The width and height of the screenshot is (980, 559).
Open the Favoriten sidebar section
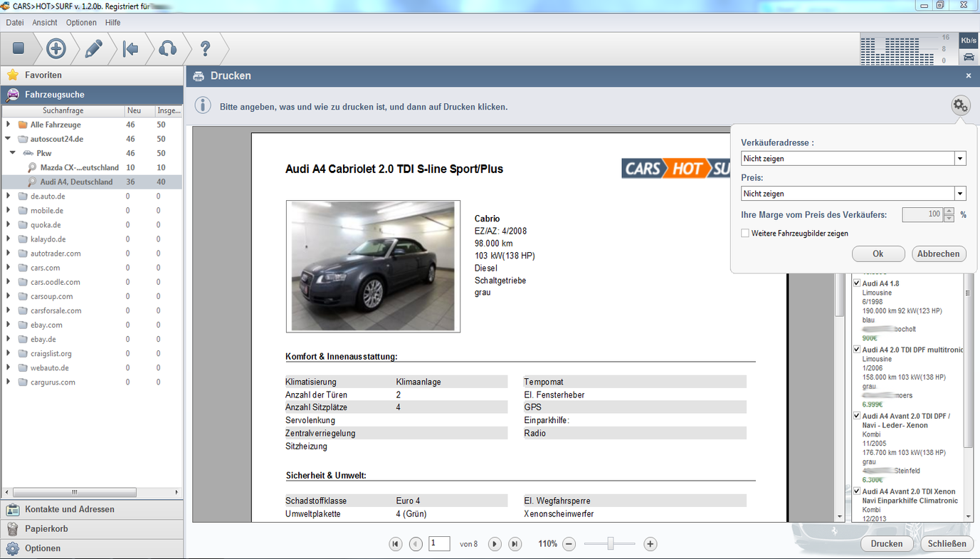click(x=92, y=75)
